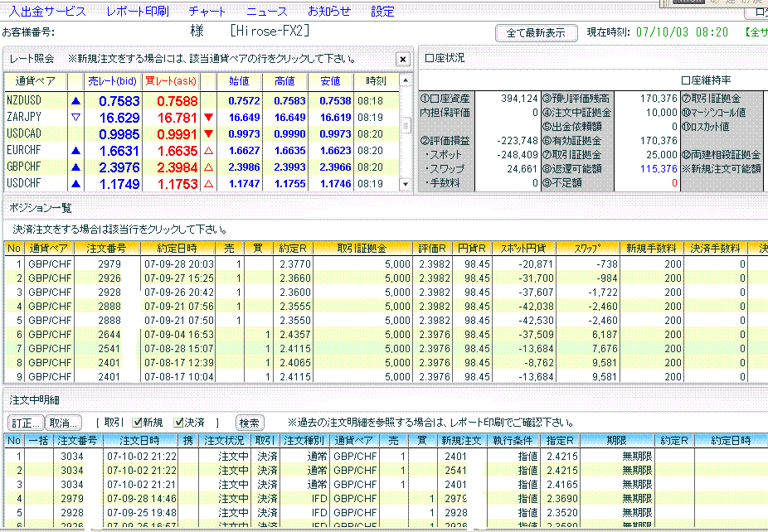Click the 訂正 button

point(26,423)
